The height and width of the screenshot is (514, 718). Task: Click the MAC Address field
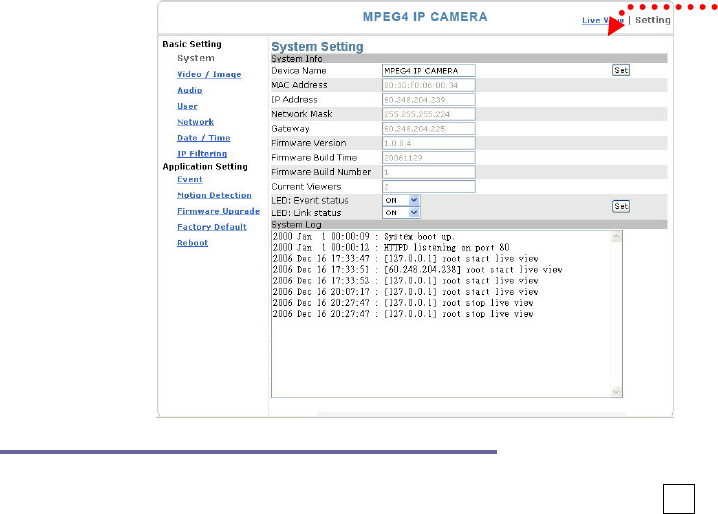[x=429, y=85]
